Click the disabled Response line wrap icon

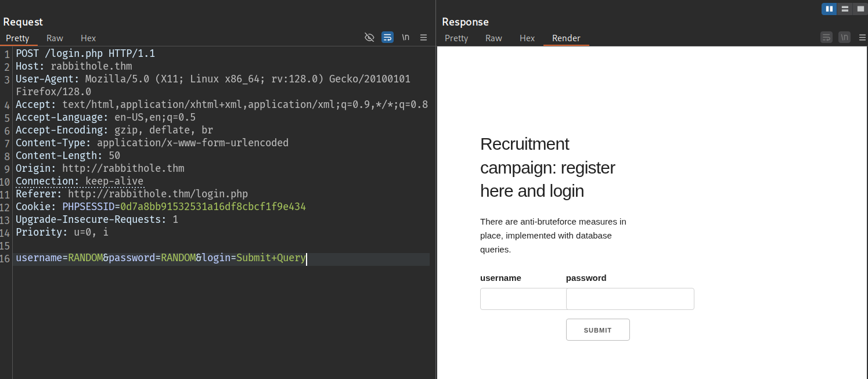(x=826, y=37)
